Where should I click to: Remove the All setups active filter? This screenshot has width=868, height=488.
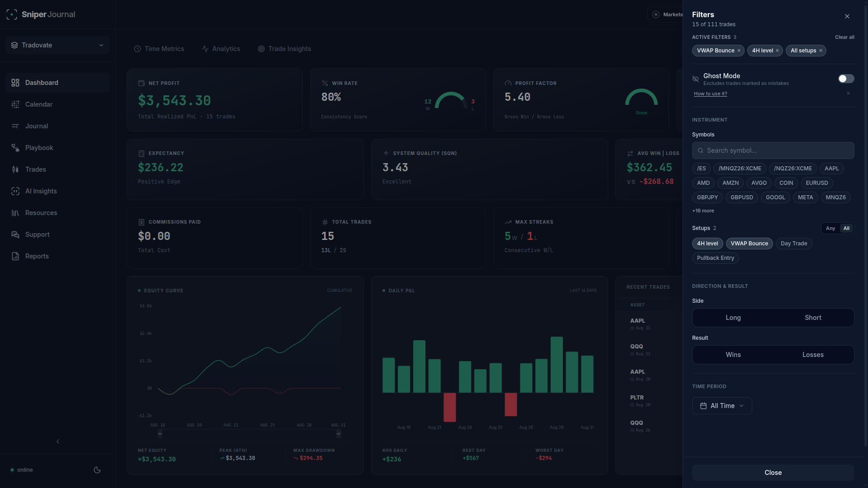[x=821, y=51]
